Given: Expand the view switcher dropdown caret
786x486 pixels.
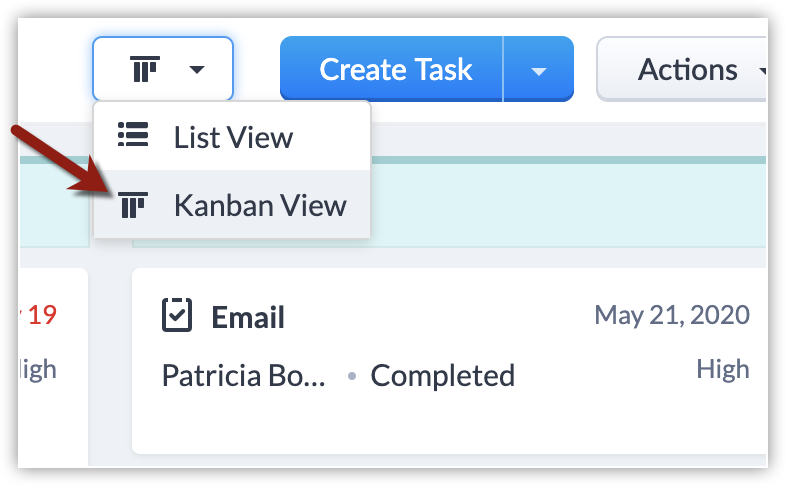Looking at the screenshot, I should 197,70.
